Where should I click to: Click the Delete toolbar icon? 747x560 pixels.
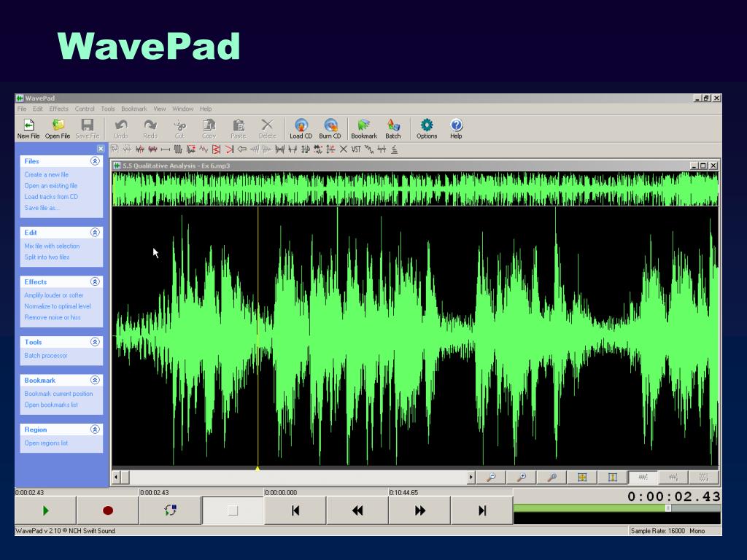coord(267,129)
